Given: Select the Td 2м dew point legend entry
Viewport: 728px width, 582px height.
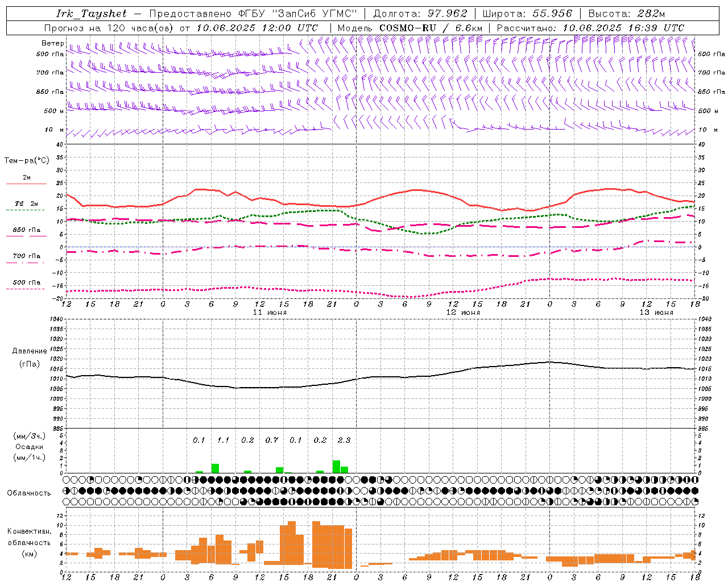Looking at the screenshot, I should click(27, 203).
